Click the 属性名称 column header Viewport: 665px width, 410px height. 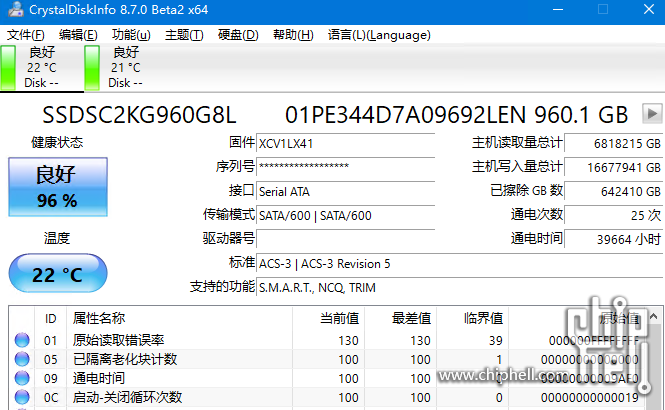pos(179,318)
